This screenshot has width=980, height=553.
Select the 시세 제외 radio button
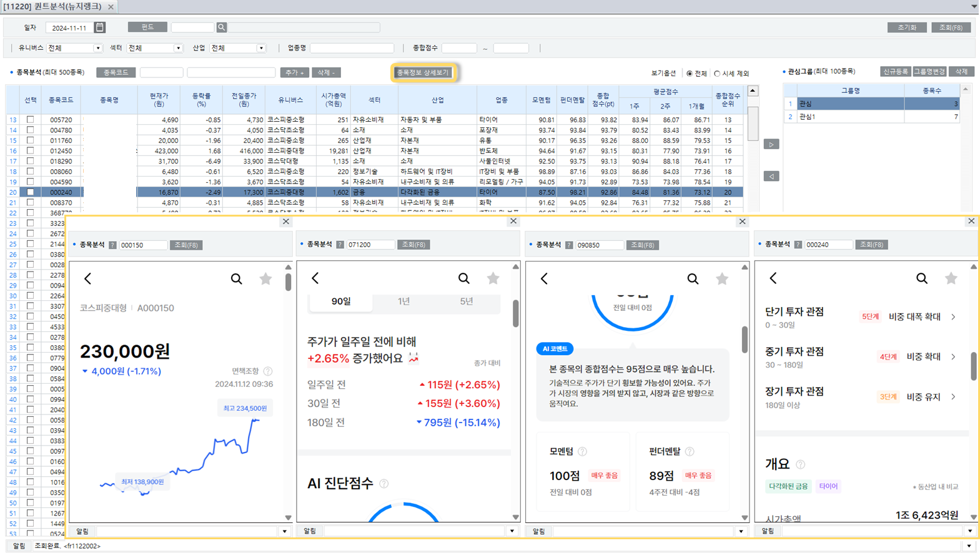coord(717,74)
